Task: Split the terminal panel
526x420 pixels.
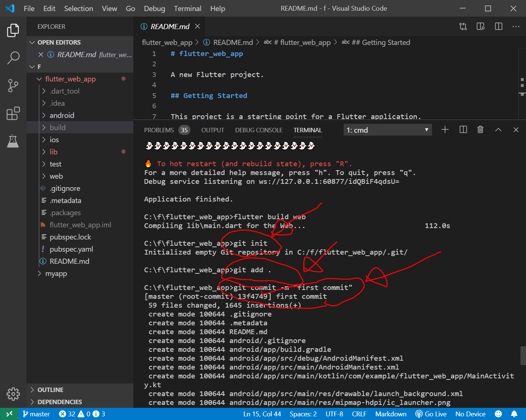Action: (x=463, y=130)
